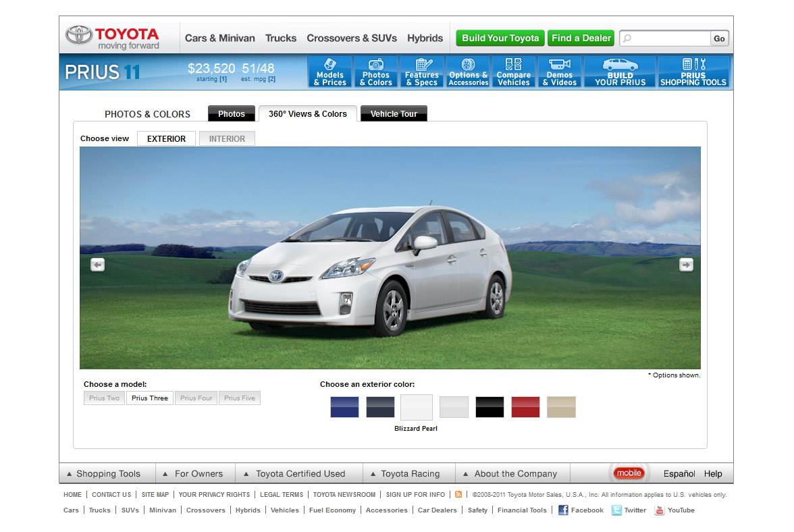Select Prius Four model
The image size is (794, 532).
coord(196,398)
